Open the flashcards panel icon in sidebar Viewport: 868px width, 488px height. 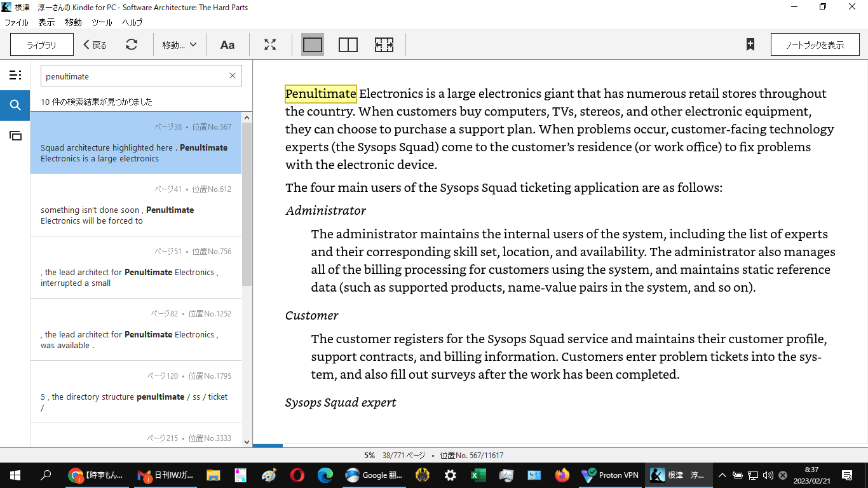coord(15,135)
